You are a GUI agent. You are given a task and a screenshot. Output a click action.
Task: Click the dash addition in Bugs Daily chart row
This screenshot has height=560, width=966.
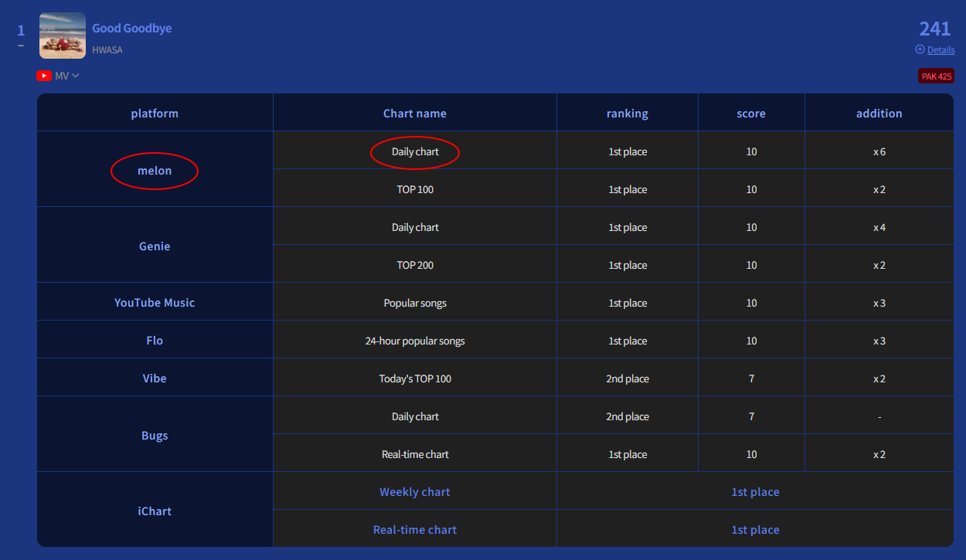tap(879, 416)
